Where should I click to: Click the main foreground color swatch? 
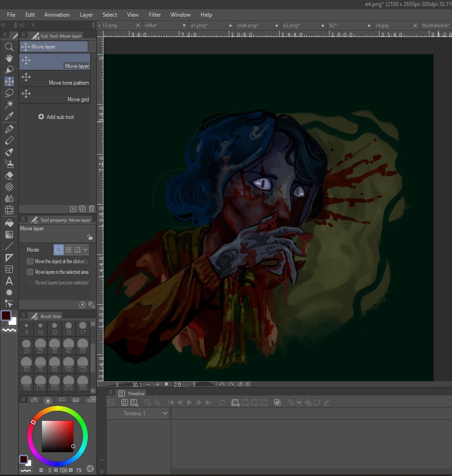click(x=6, y=315)
